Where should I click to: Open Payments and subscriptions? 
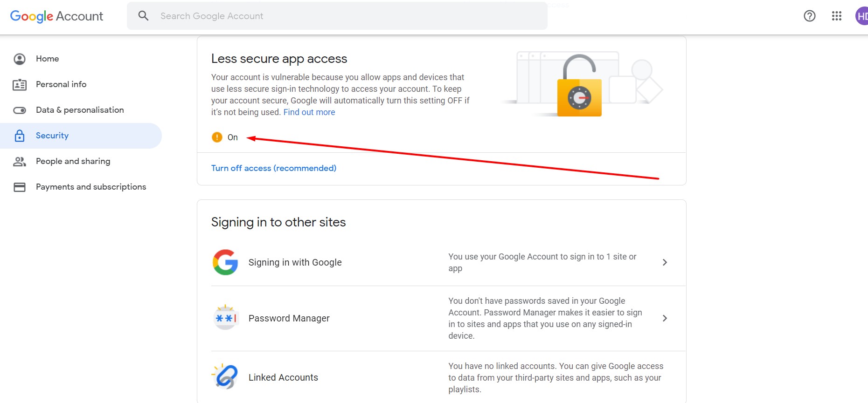click(91, 187)
